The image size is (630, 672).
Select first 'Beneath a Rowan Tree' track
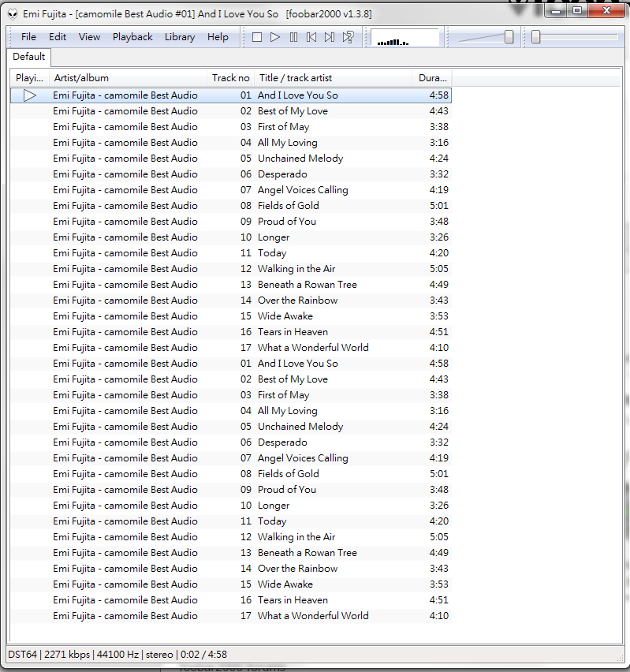click(x=231, y=285)
